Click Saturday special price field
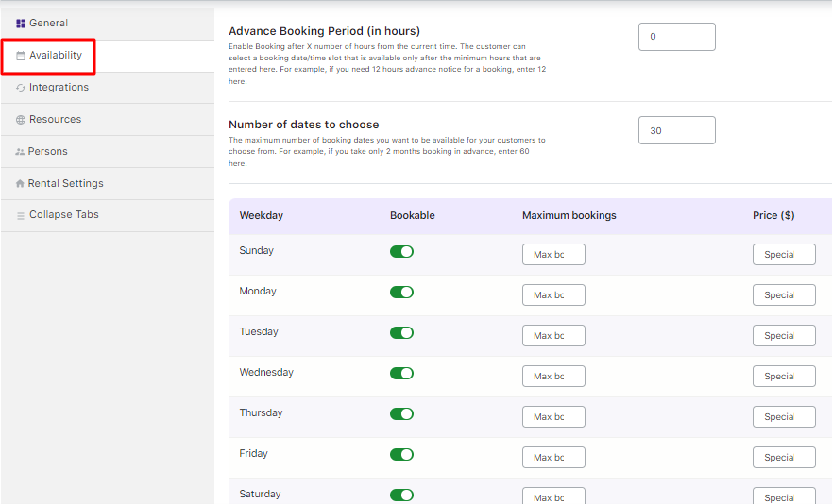 click(784, 496)
